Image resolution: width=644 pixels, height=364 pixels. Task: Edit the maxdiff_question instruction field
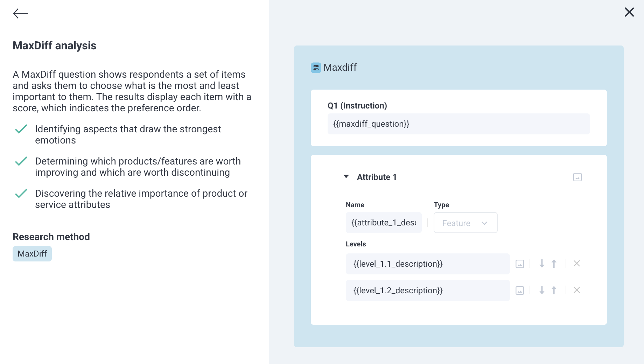(x=459, y=124)
